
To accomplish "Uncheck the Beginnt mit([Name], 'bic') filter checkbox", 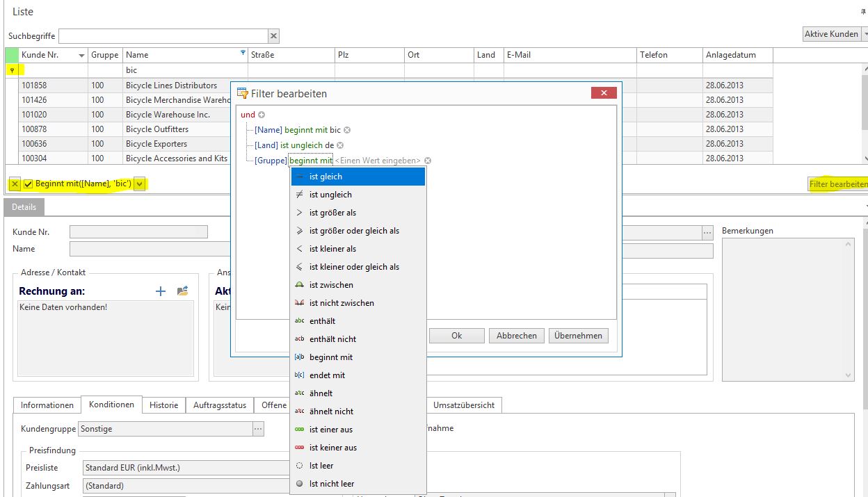I will pyautogui.click(x=29, y=184).
